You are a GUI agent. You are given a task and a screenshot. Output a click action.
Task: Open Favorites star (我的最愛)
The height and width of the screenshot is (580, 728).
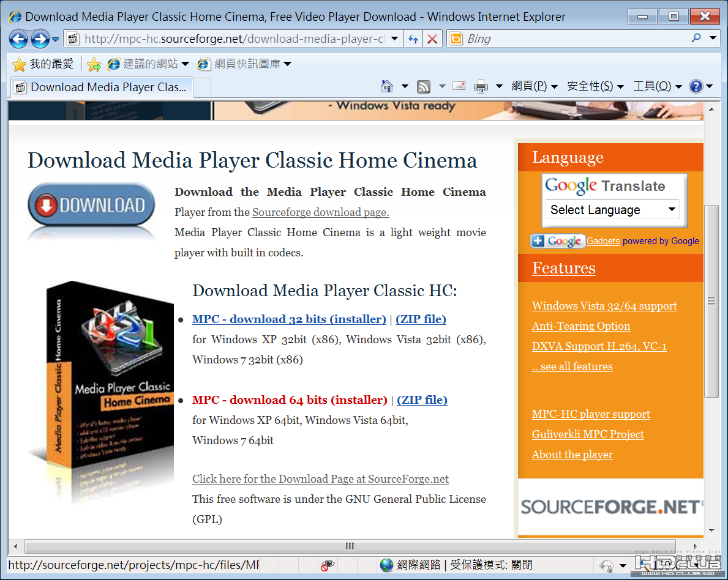coord(43,64)
